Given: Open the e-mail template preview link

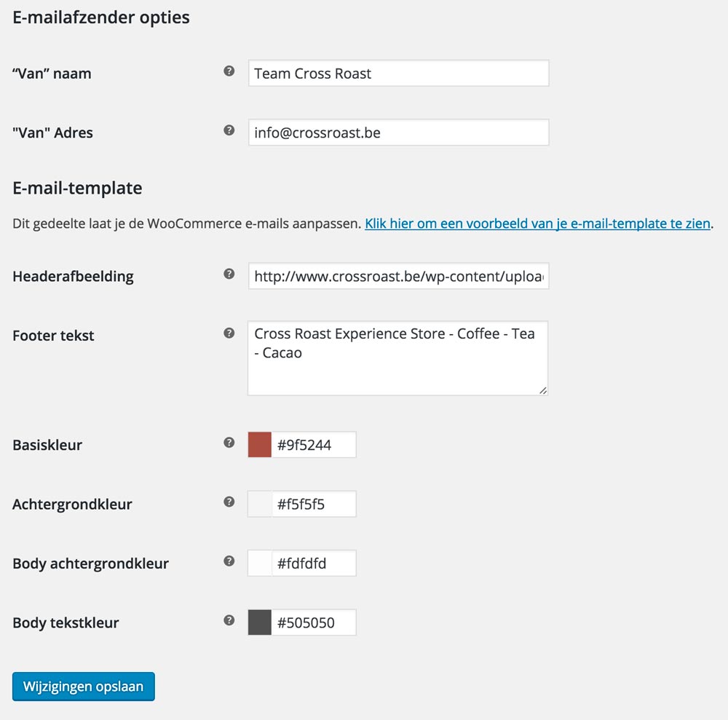Looking at the screenshot, I should point(537,224).
